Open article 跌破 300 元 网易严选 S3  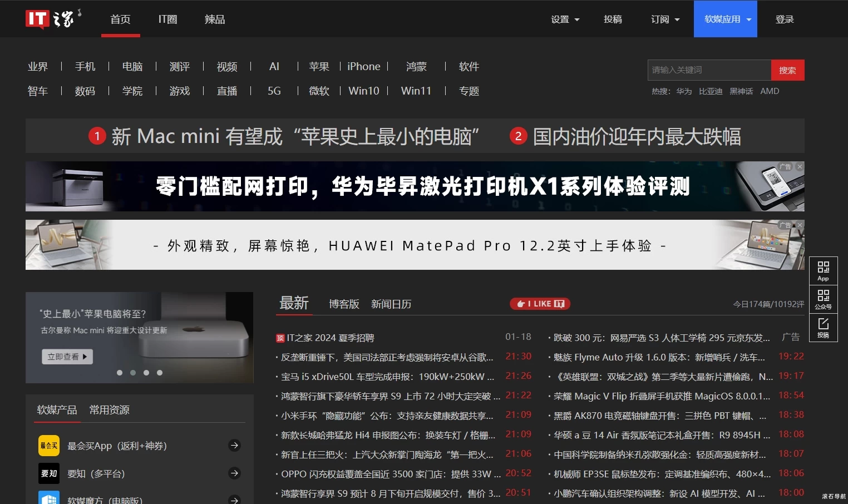point(662,338)
